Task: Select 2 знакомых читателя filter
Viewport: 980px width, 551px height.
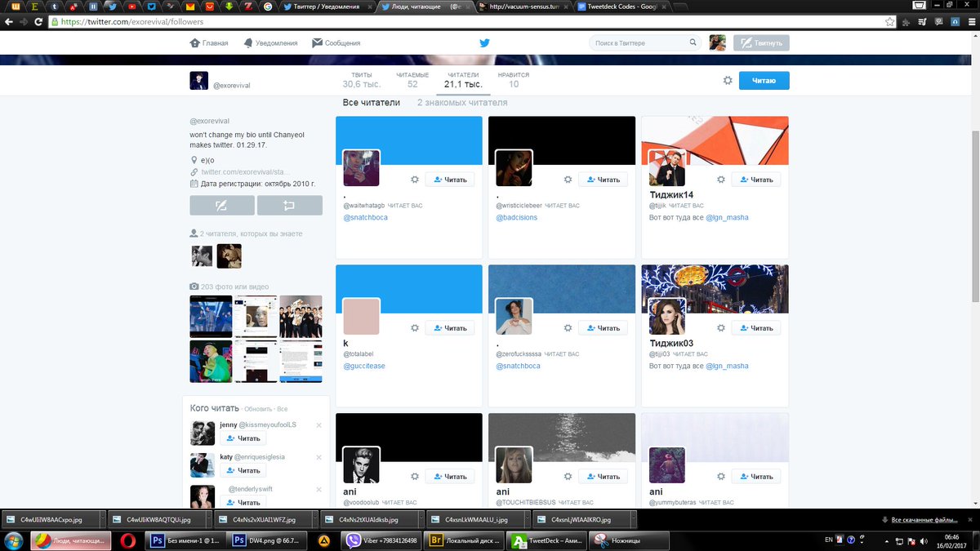Action: (462, 103)
